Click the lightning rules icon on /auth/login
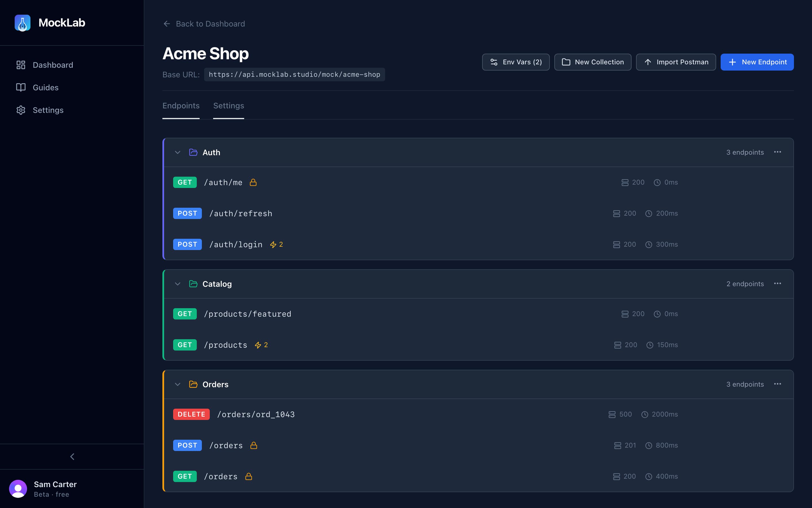 pos(273,245)
